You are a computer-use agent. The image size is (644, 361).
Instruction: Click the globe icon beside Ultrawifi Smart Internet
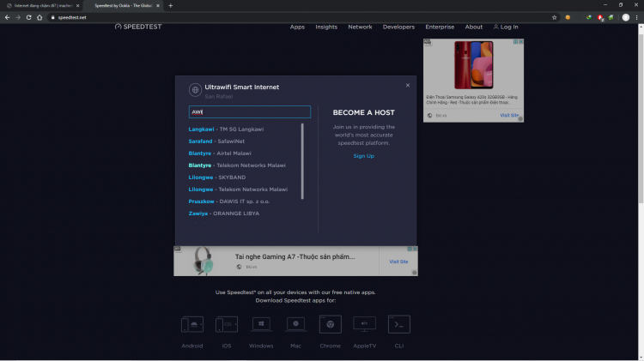coord(195,90)
